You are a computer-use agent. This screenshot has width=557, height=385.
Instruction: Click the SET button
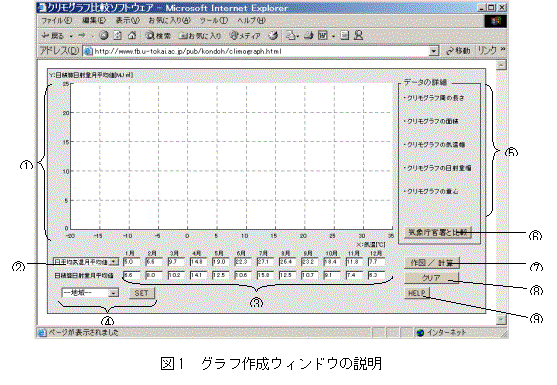point(141,293)
